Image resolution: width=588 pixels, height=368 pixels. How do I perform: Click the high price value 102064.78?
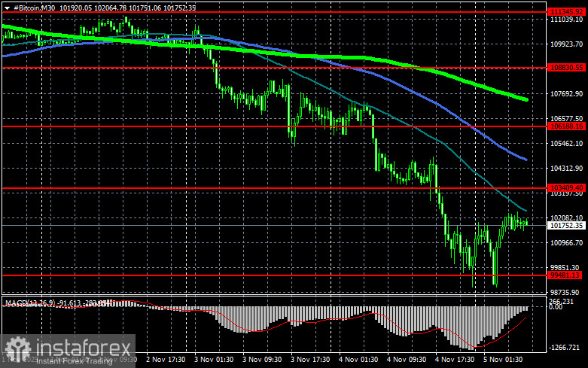click(110, 8)
